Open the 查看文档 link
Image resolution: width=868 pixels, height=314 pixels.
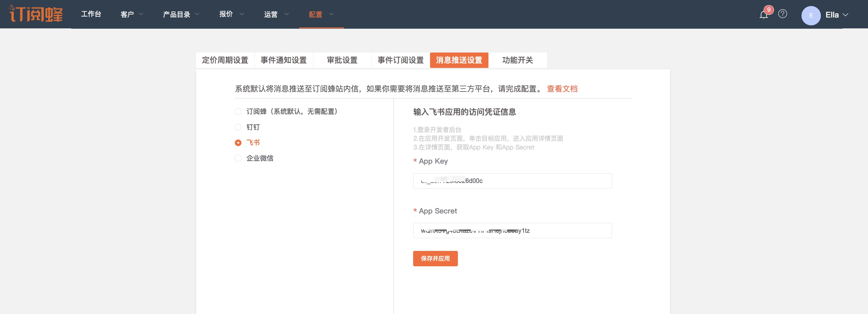point(562,89)
